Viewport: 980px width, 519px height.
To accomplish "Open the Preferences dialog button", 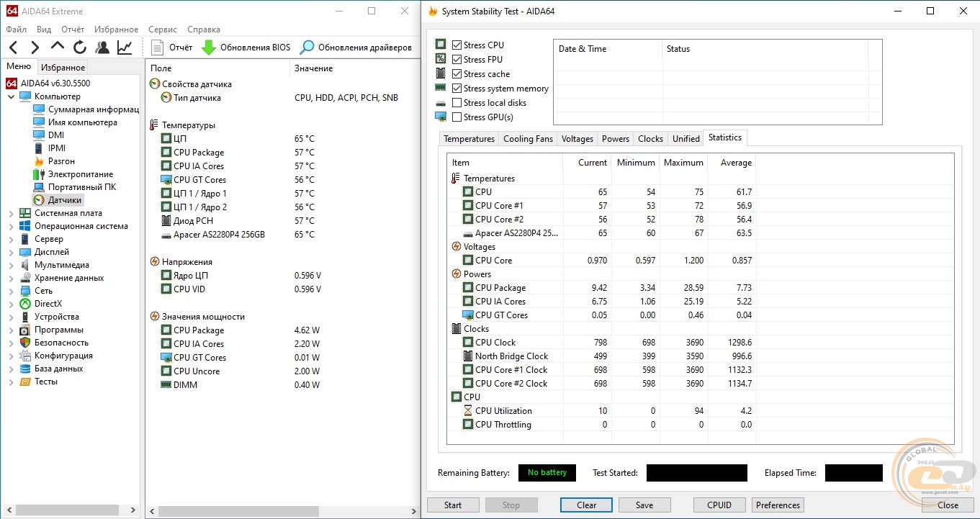I will pos(778,505).
